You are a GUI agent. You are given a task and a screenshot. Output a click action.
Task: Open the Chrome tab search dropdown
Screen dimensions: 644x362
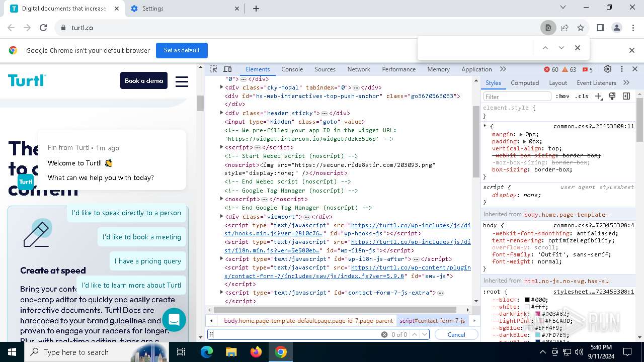(x=564, y=7)
